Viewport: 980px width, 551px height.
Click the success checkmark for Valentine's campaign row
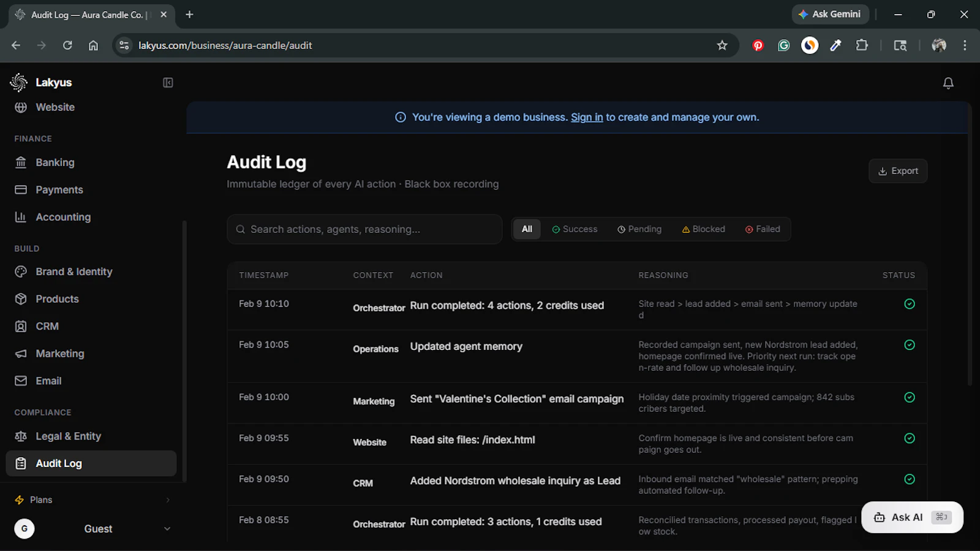point(910,397)
